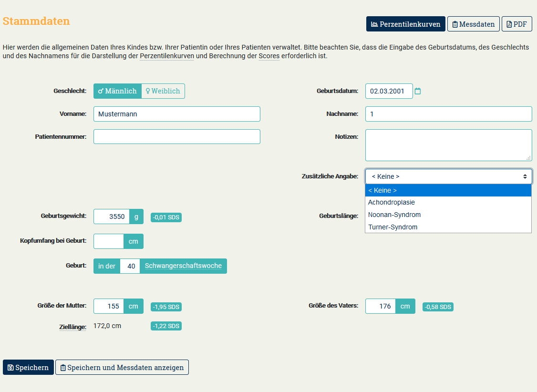Edit the Schwangerschaftswoche number field
Screen dimensions: 537x392
click(x=130, y=266)
